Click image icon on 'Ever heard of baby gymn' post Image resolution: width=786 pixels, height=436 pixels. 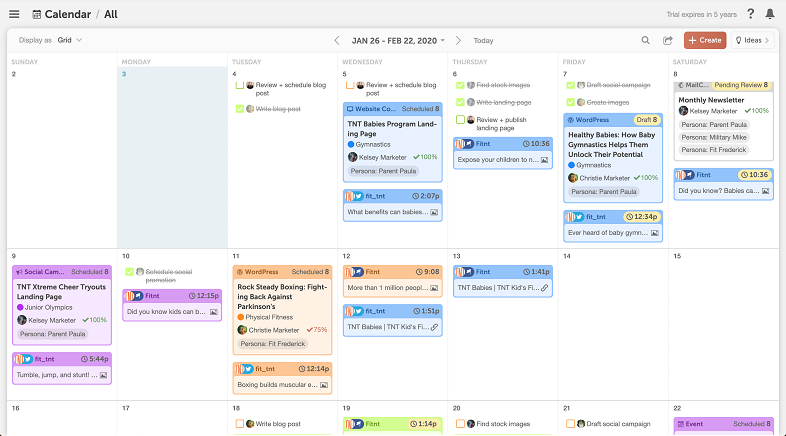coord(655,233)
